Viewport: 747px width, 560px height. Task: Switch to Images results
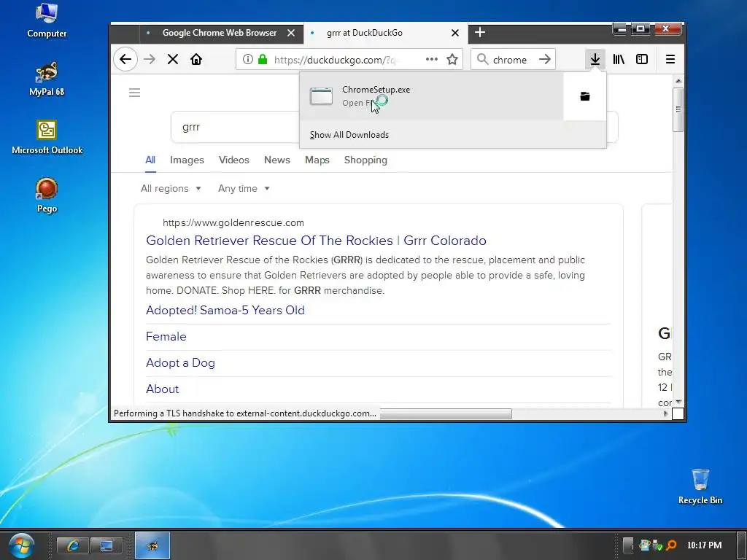click(x=187, y=160)
